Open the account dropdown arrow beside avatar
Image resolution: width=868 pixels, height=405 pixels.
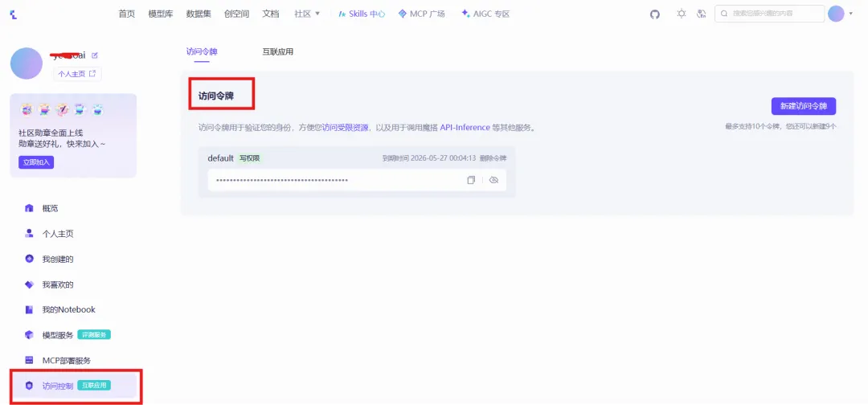[851, 14]
